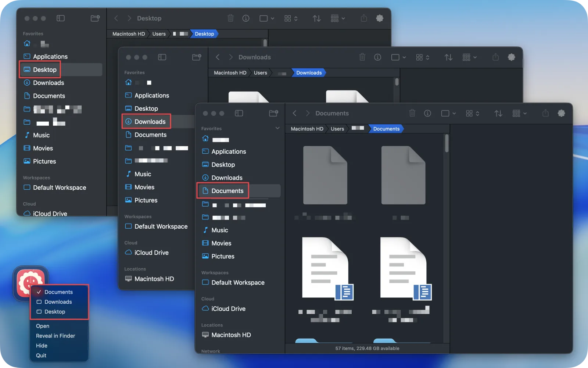Click info icon in Desktop window toolbar
The image size is (588, 368).
246,18
